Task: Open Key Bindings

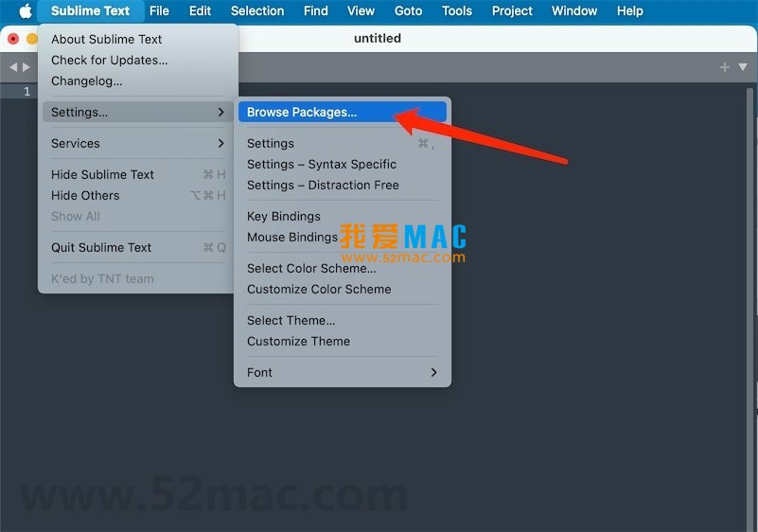Action: click(284, 216)
